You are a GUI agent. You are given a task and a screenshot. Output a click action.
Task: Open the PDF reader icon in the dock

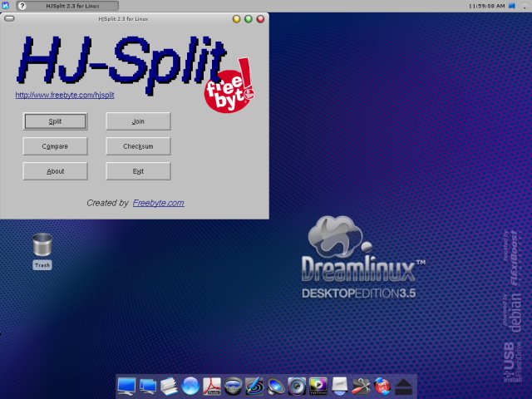click(212, 386)
